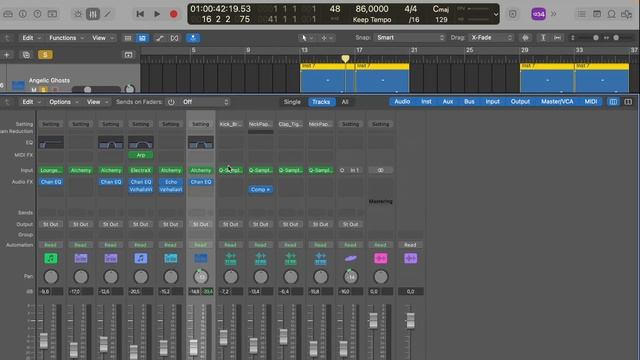Viewport: 640px width, 360px height.
Task: Click the add new track plus button
Action: (x=7, y=55)
